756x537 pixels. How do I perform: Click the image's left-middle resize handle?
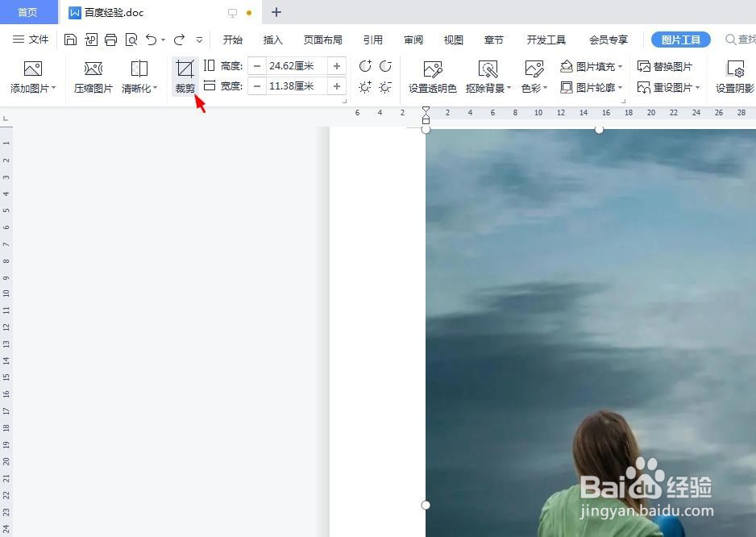426,505
